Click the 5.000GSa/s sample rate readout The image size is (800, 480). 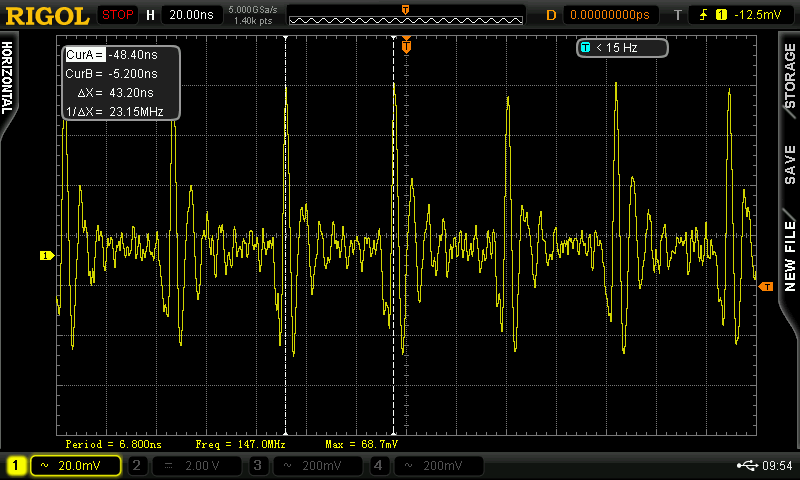click(x=253, y=10)
